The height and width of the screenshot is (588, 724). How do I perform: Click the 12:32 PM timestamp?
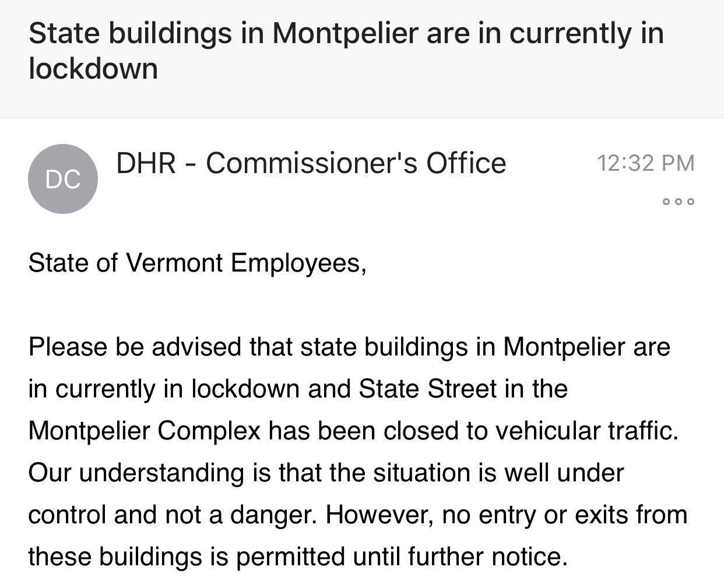646,163
